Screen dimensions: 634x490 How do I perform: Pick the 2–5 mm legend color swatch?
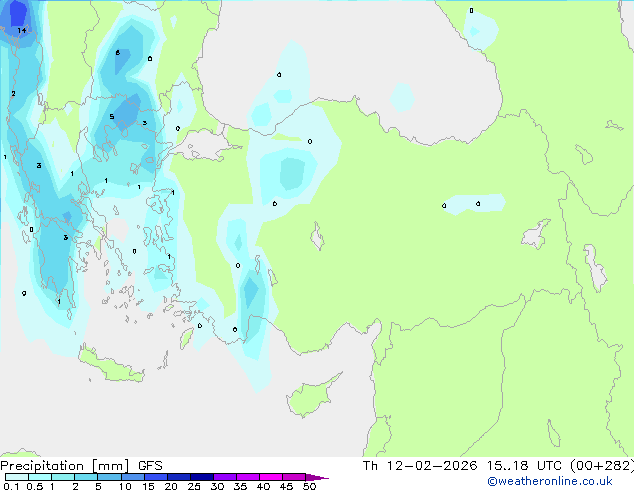[86, 477]
